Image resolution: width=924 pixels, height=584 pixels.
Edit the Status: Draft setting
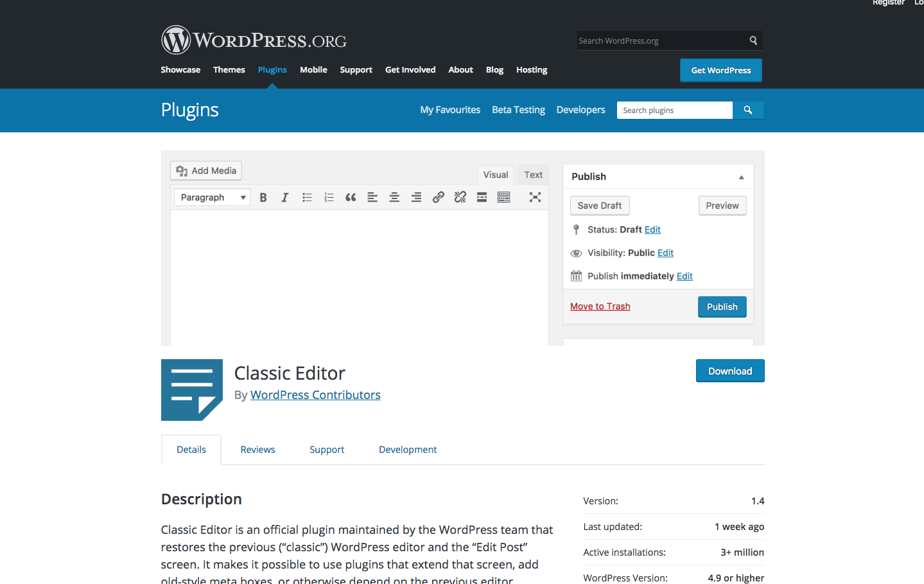(x=652, y=229)
